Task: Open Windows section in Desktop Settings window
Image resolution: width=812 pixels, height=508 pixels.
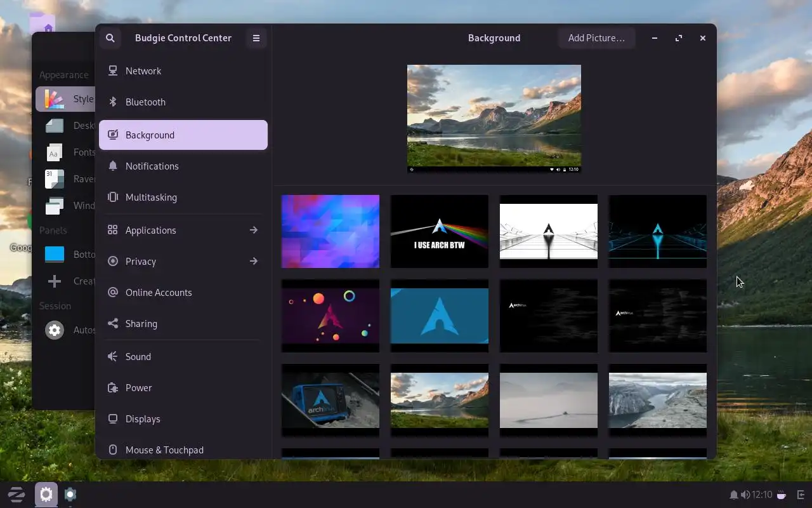Action: [x=66, y=206]
